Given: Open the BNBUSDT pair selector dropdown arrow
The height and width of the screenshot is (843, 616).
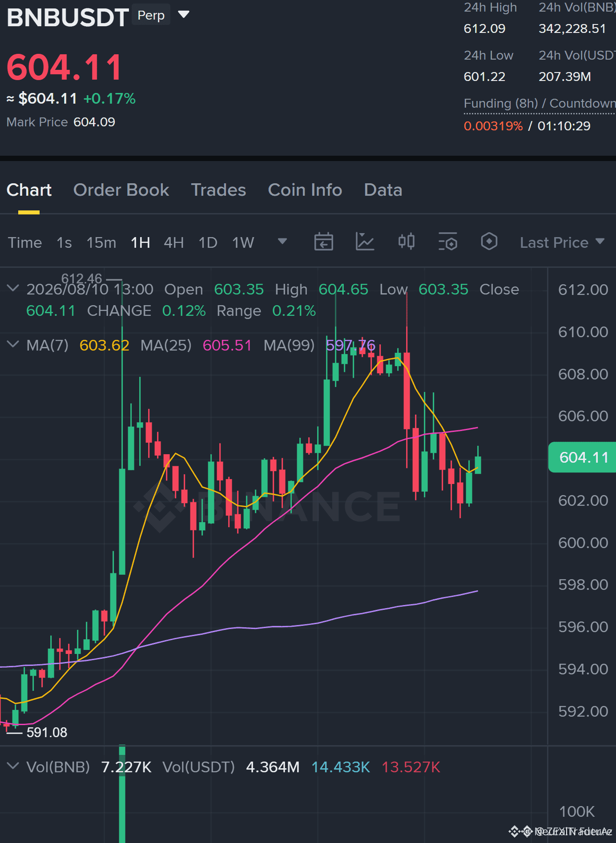Looking at the screenshot, I should (x=184, y=15).
